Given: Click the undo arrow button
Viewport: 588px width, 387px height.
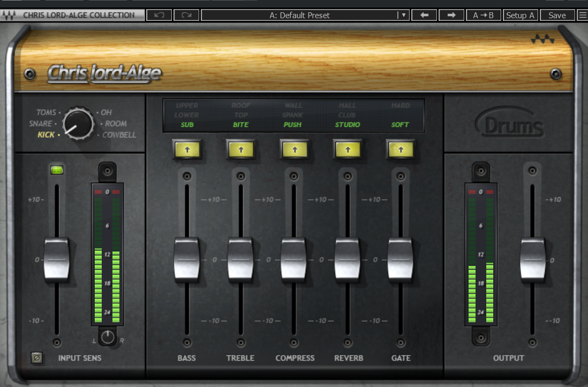Looking at the screenshot, I should [x=159, y=15].
